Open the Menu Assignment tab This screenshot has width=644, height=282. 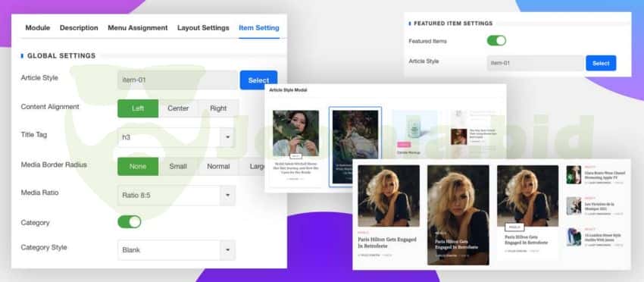(138, 28)
